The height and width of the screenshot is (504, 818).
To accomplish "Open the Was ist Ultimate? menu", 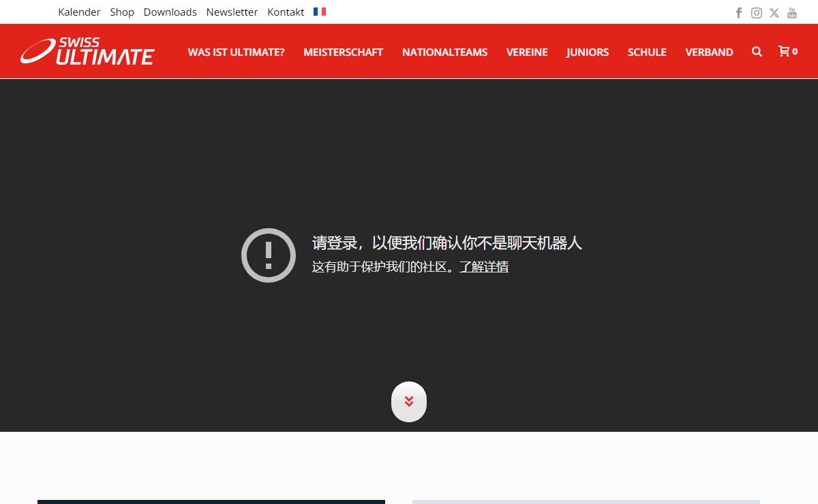I will tap(237, 52).
